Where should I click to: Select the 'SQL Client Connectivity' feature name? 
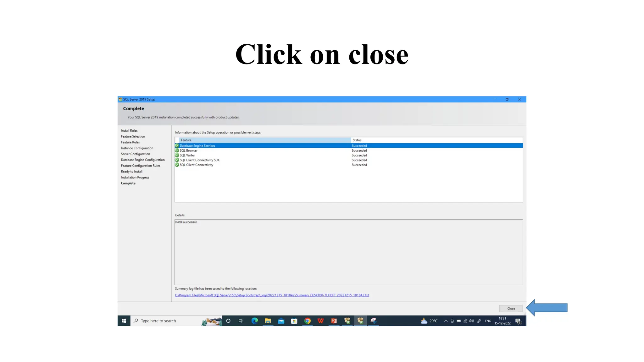coord(197,165)
